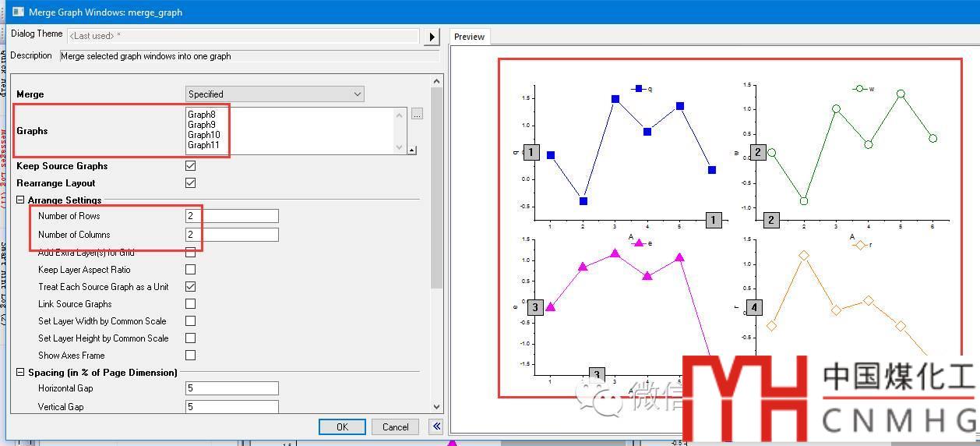Click the Merge label

click(30, 94)
